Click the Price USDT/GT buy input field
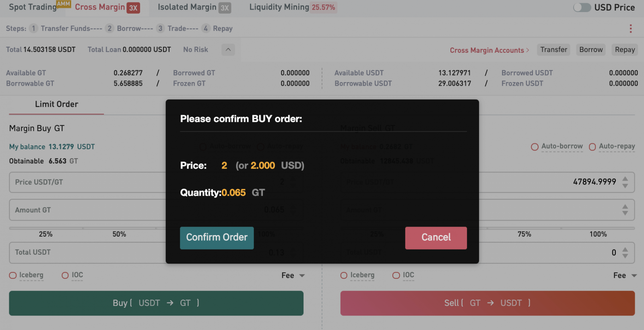 coord(156,182)
